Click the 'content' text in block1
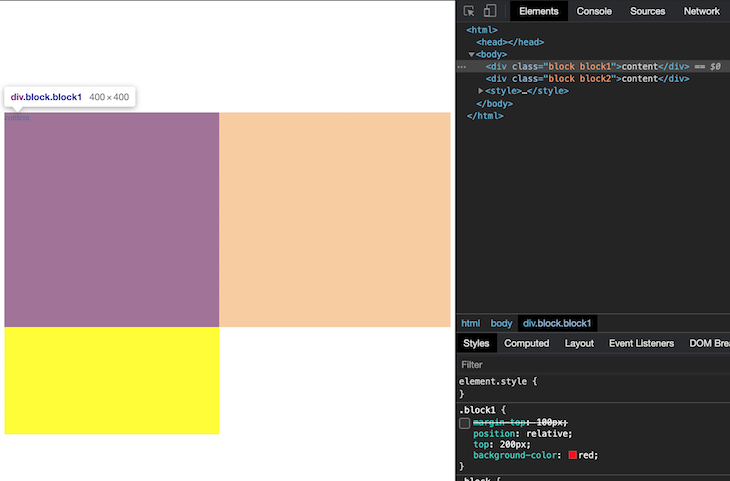The height and width of the screenshot is (481, 730). 17,118
